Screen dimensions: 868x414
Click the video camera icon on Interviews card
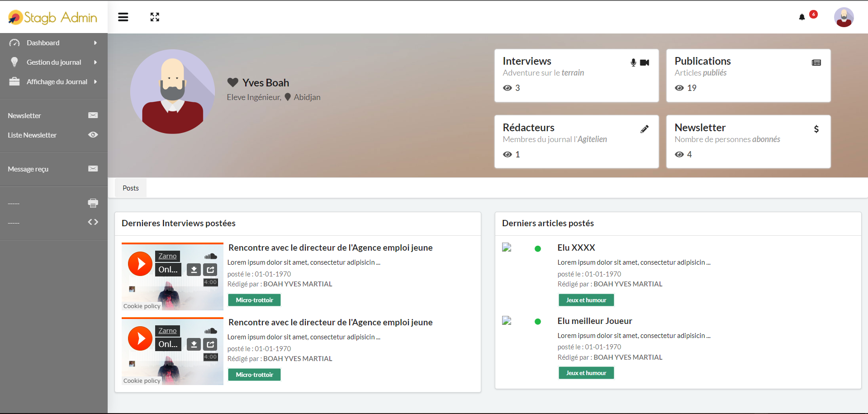[x=645, y=62]
